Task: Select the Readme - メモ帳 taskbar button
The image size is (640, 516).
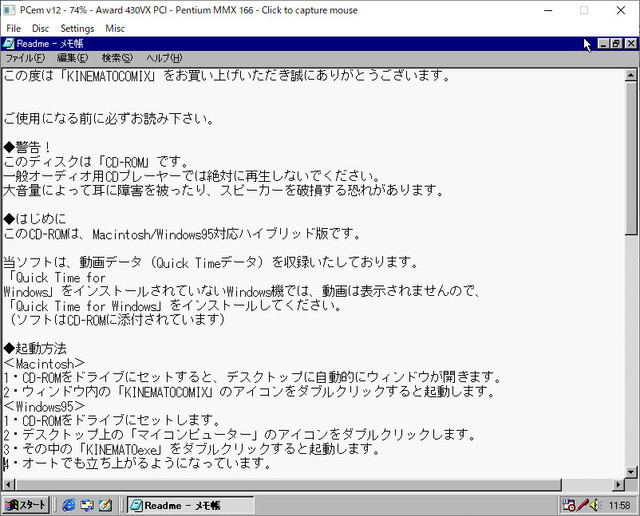Action: tap(190, 505)
